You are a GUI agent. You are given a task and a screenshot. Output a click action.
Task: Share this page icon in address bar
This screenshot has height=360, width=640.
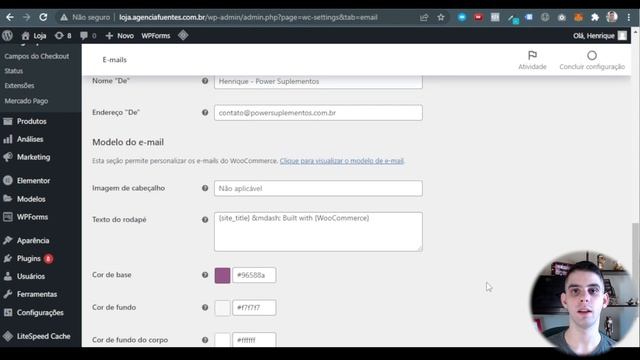pos(424,17)
